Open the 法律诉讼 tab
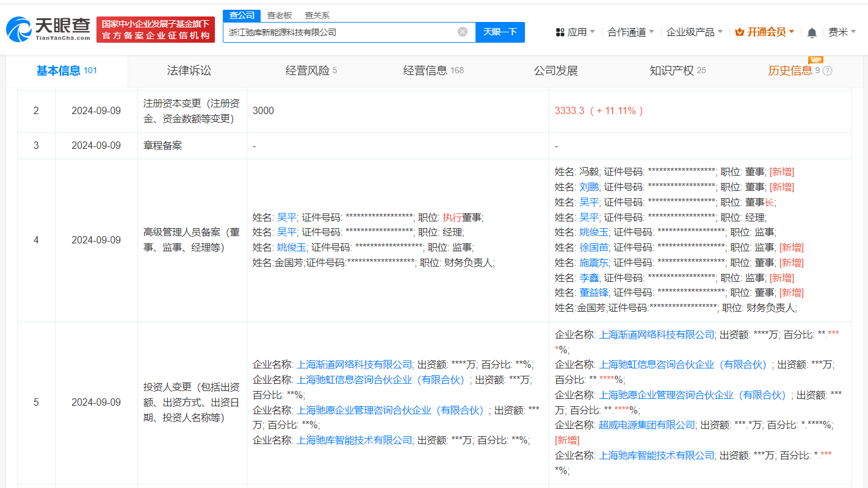This screenshot has width=868, height=488. tap(189, 70)
